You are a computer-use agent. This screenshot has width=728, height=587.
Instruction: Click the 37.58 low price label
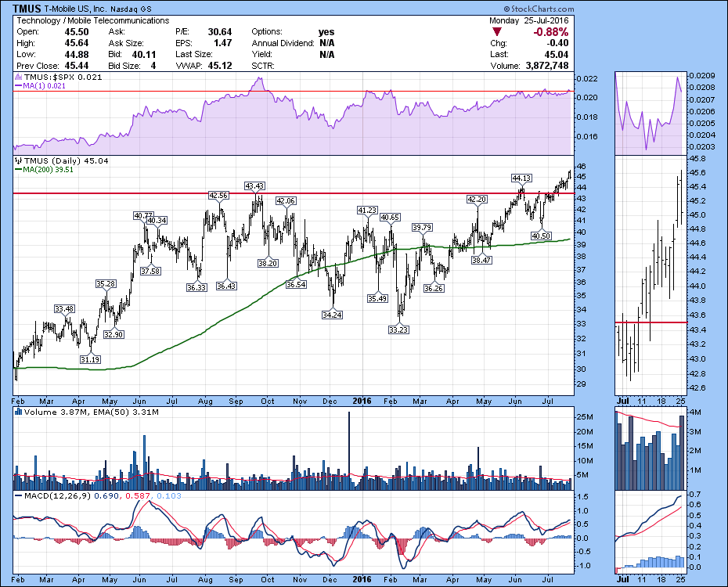[x=150, y=271]
